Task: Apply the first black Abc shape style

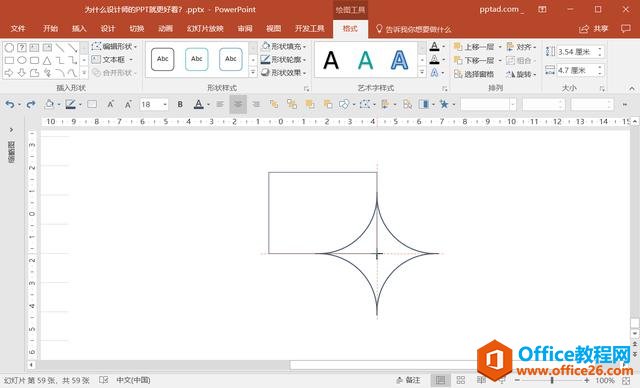Action: tap(162, 59)
